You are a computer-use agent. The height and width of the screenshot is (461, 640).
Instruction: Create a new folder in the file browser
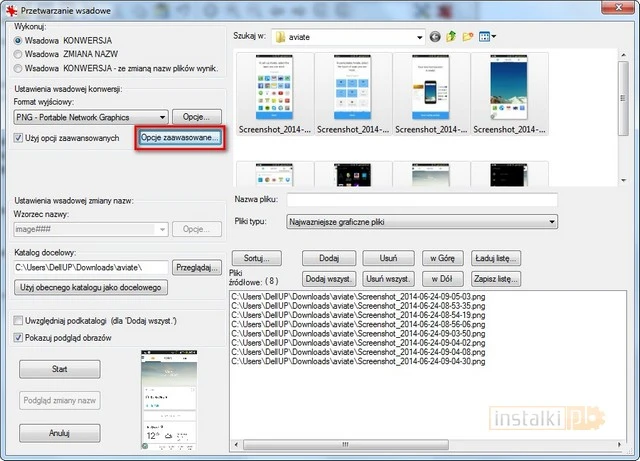467,37
